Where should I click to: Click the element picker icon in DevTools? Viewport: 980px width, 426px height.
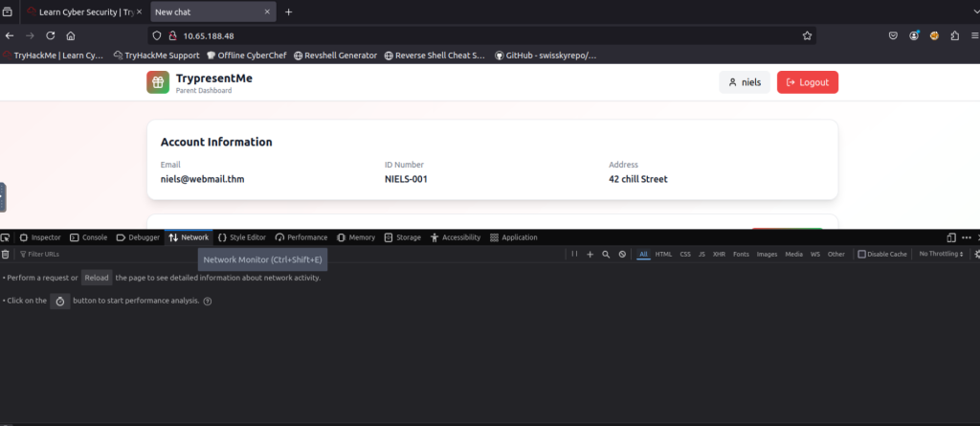point(6,237)
